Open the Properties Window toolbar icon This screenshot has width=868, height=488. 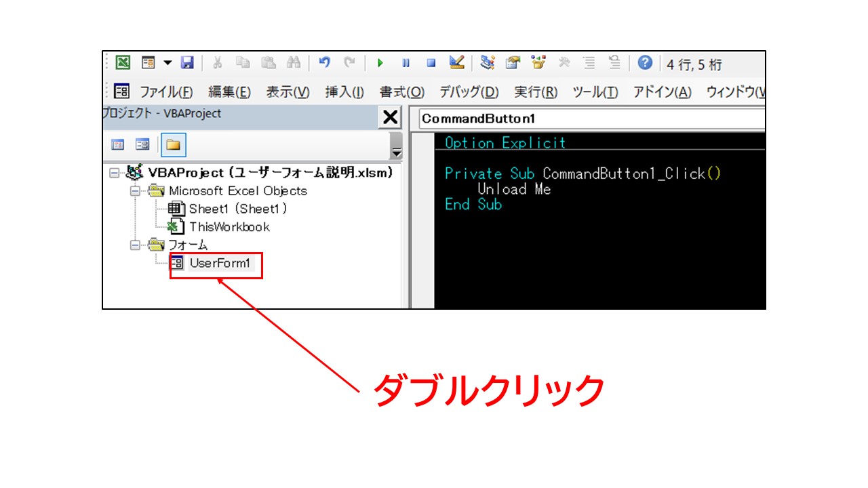coord(513,63)
